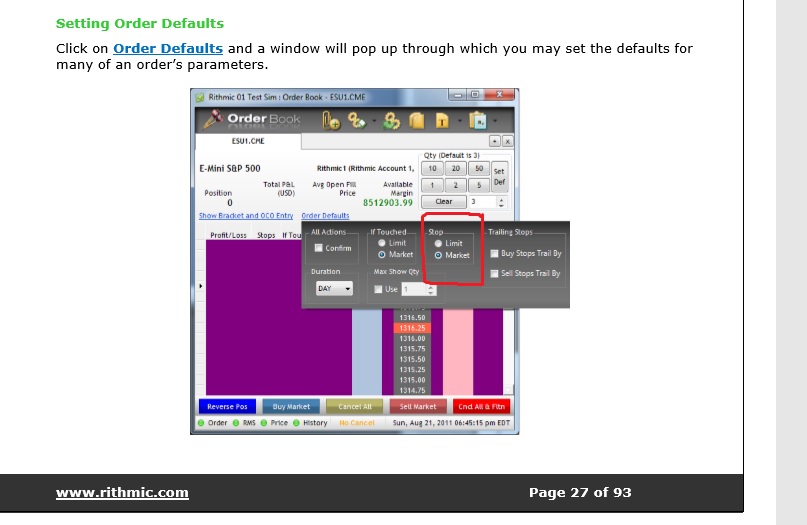Click the green Price status indicator

point(264,423)
